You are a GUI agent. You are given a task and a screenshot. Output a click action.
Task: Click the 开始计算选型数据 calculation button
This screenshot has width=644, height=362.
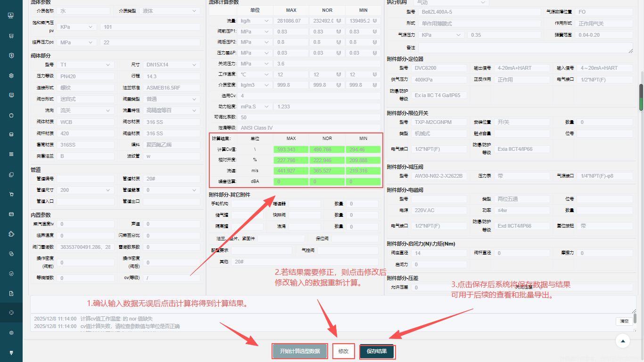[300, 351]
